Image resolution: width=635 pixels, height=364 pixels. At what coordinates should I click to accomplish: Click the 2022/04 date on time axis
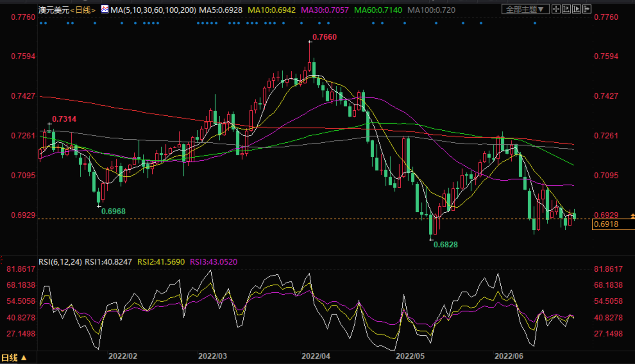coord(316,356)
